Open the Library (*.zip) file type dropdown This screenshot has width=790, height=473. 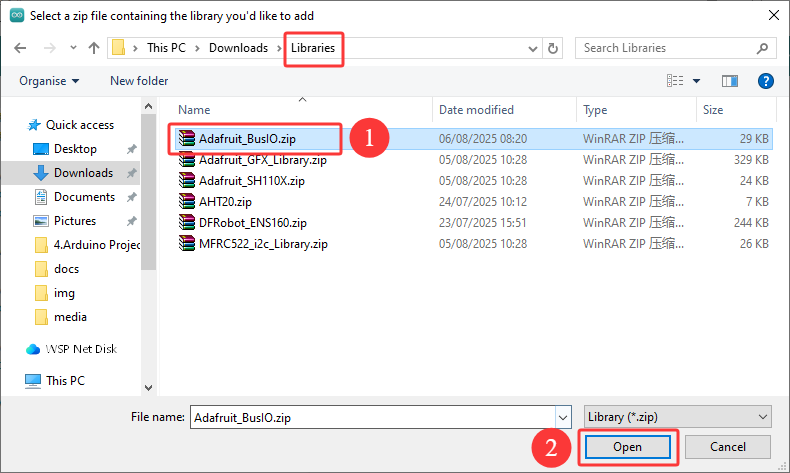pyautogui.click(x=678, y=417)
